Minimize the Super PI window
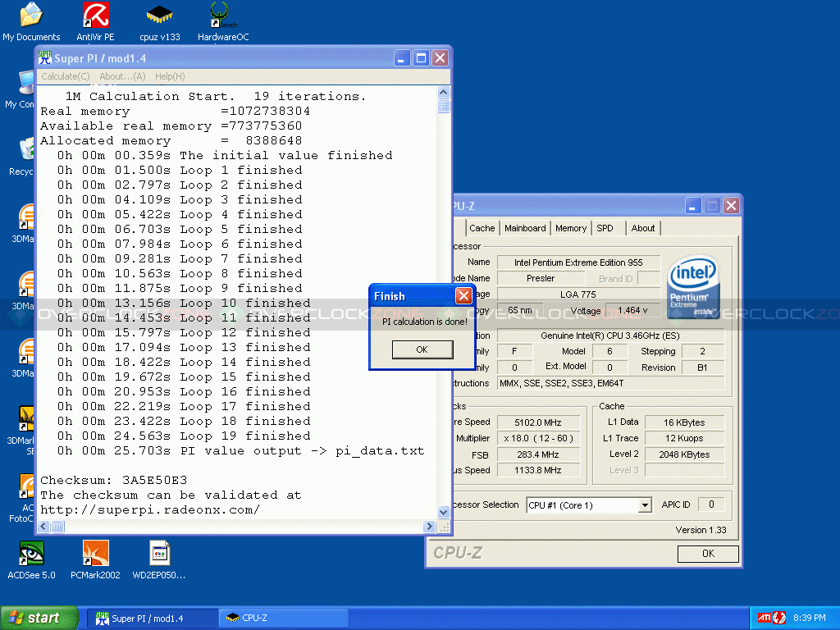Screen dimensions: 840x630 click(x=402, y=58)
